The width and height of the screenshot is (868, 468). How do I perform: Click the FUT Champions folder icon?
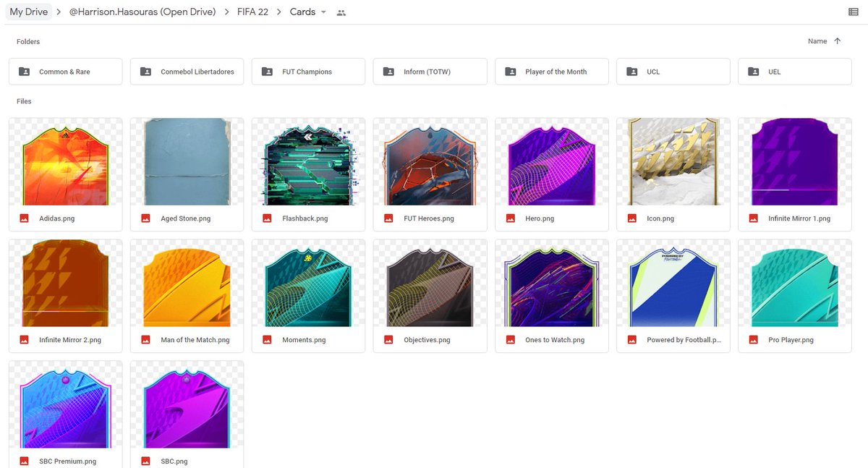click(267, 72)
